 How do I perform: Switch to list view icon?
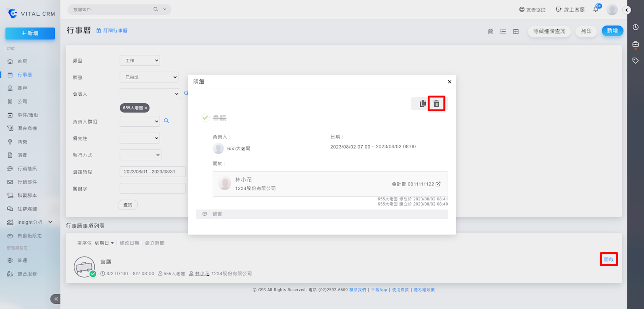(503, 31)
